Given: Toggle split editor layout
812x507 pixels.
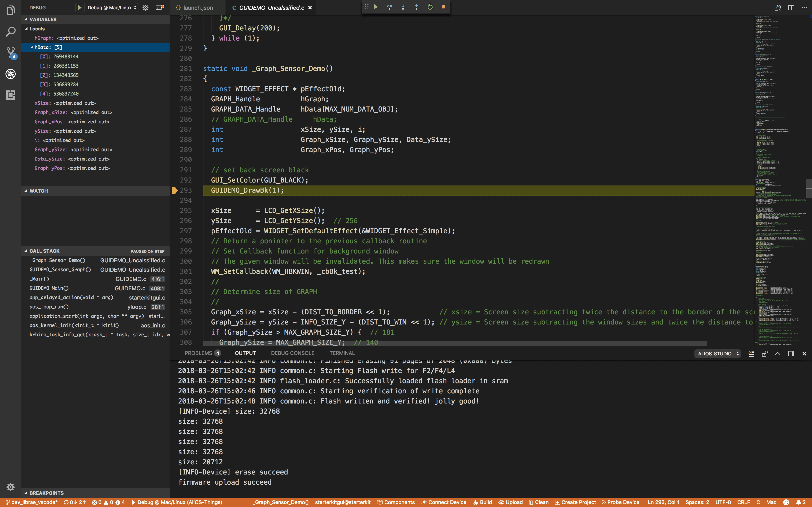Looking at the screenshot, I should [x=791, y=7].
